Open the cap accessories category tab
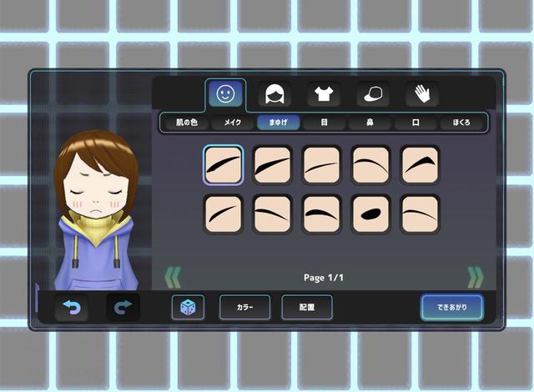Screen dimensions: 534x392 (x=373, y=94)
